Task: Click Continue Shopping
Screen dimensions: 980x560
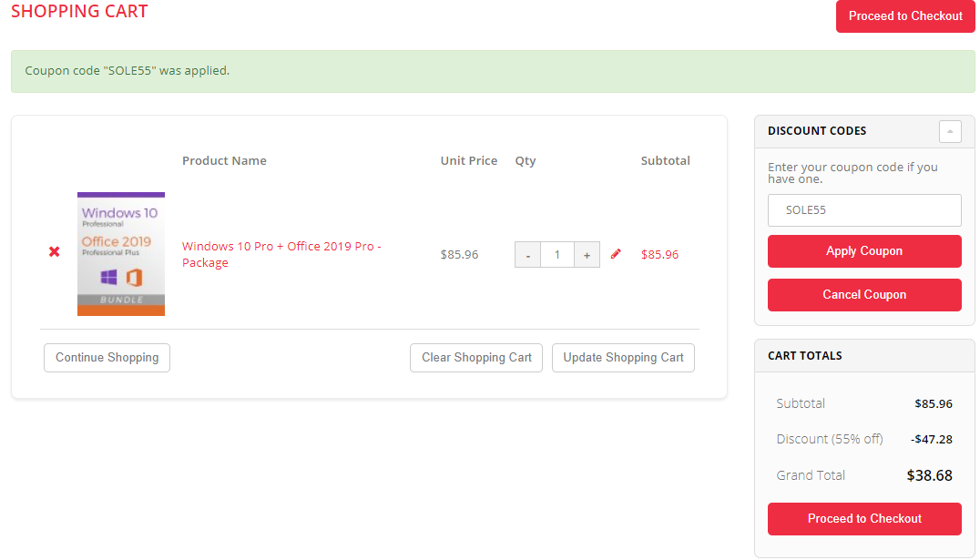Action: point(107,358)
